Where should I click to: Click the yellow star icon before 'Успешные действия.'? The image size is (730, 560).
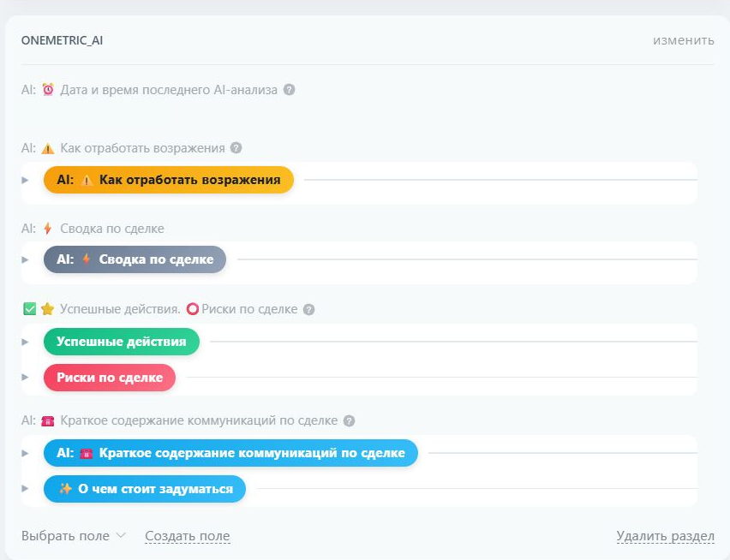pos(47,309)
